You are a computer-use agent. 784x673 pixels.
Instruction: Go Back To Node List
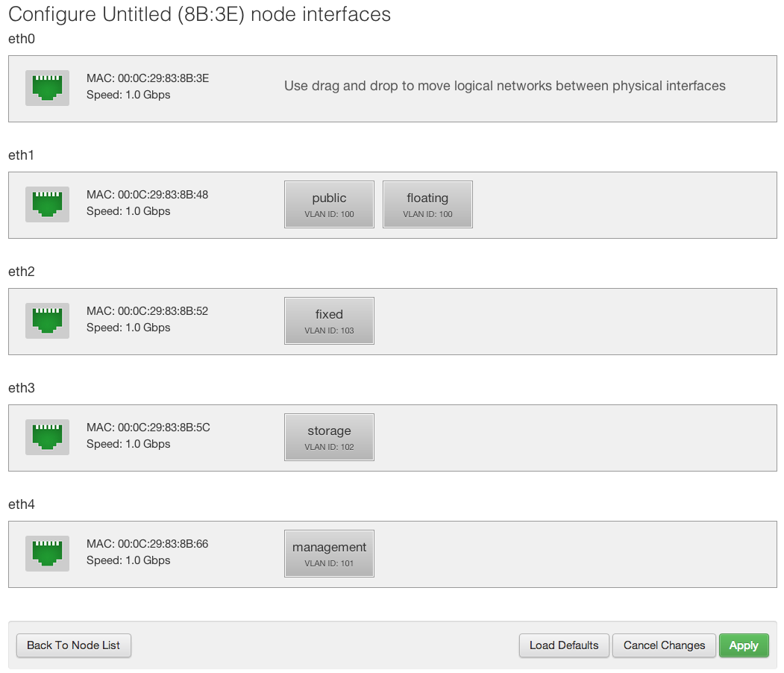(x=74, y=645)
